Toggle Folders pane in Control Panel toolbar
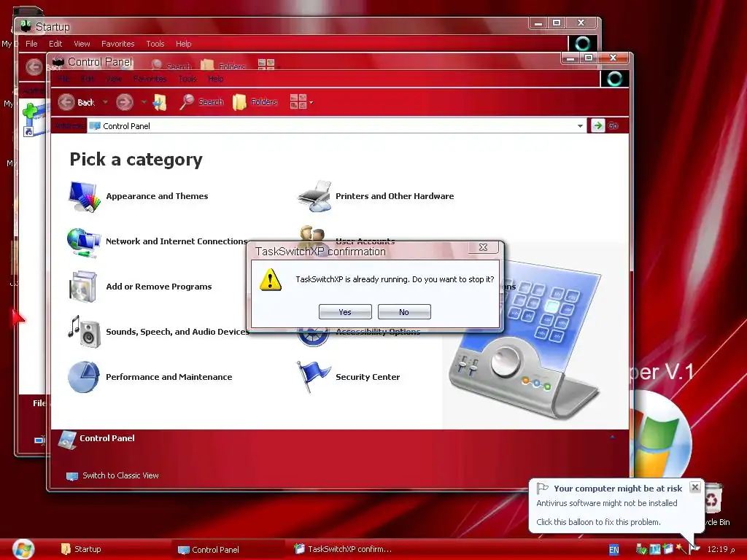 tap(255, 102)
